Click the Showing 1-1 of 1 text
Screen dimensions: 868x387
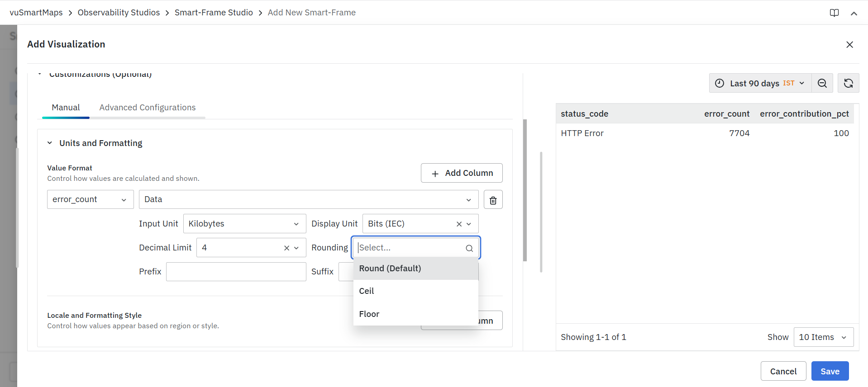tap(593, 337)
